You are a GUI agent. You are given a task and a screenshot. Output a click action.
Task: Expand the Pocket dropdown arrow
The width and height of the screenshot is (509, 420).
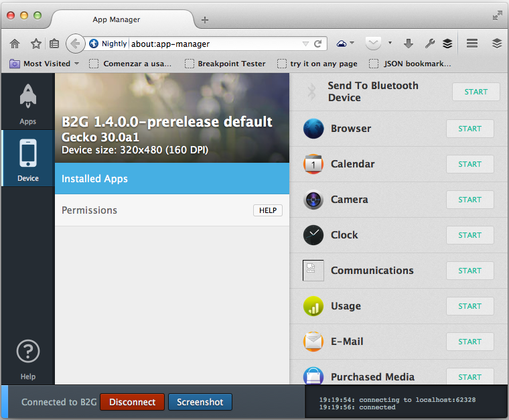pos(390,42)
